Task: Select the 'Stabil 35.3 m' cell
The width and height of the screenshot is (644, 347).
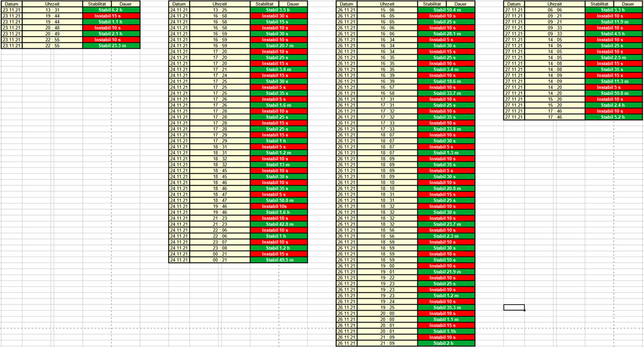Action: (x=447, y=308)
